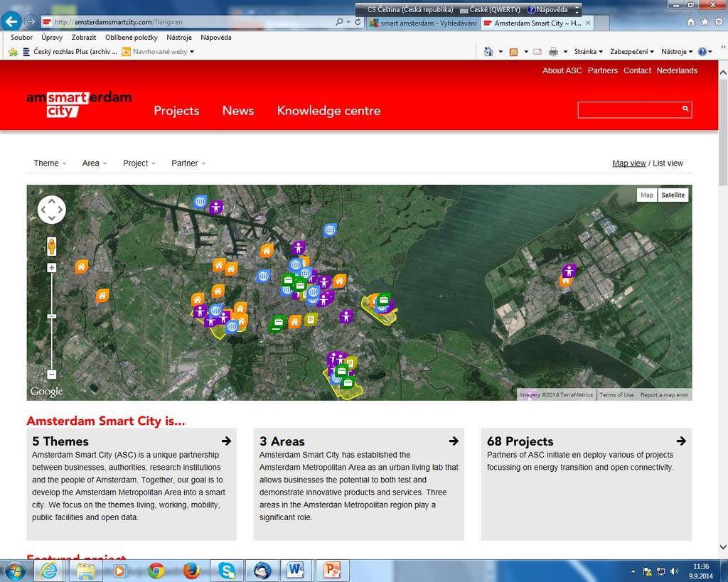Open Favorites with the star icon at top right
The image size is (728, 582).
point(705,22)
